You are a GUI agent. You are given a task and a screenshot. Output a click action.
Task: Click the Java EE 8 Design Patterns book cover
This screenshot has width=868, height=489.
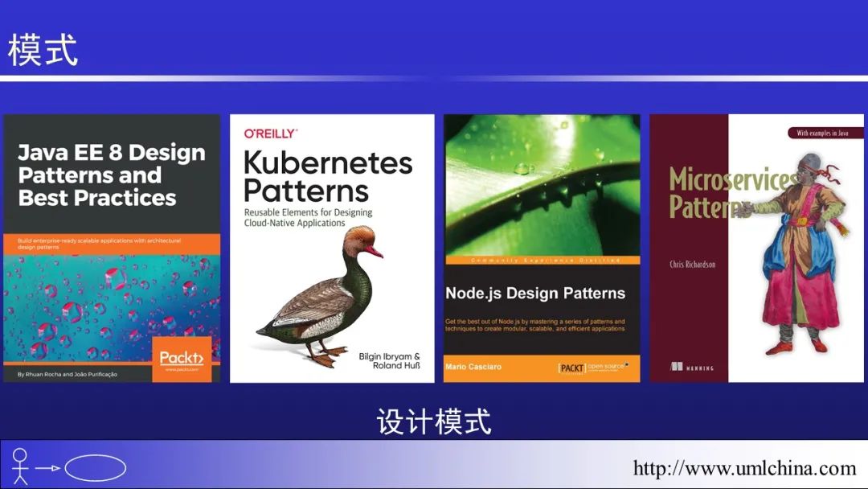pyautogui.click(x=112, y=248)
